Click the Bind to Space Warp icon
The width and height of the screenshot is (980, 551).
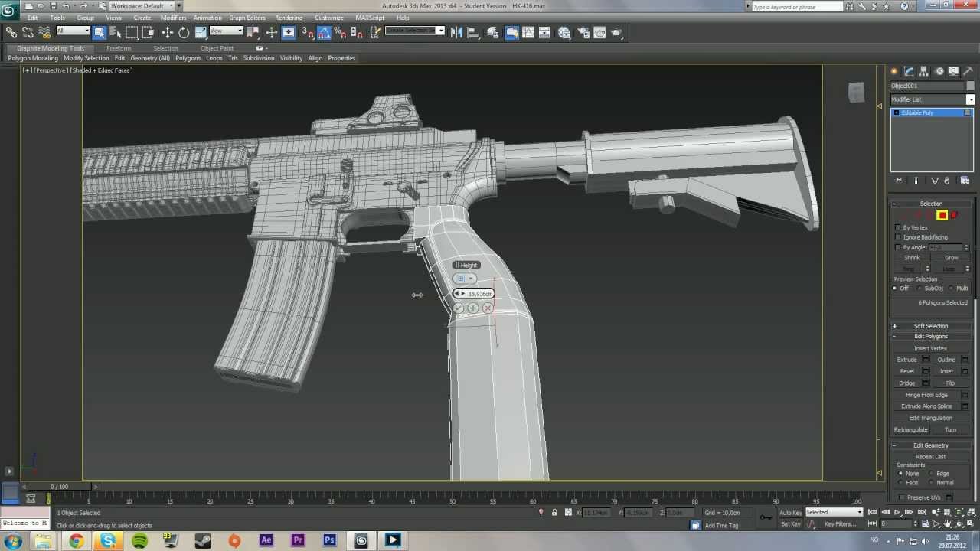[44, 32]
